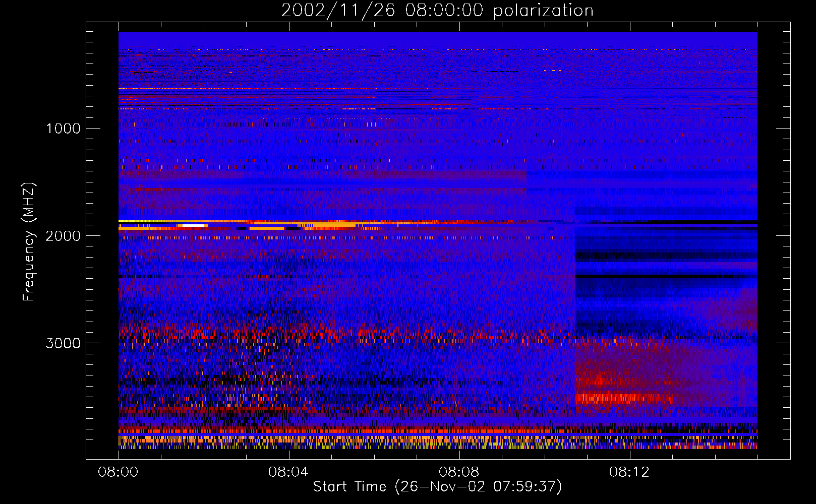816x504 pixels.
Task: Click the plot title '2002/11/26 08:00:00 polarization'
Action: tap(437, 11)
